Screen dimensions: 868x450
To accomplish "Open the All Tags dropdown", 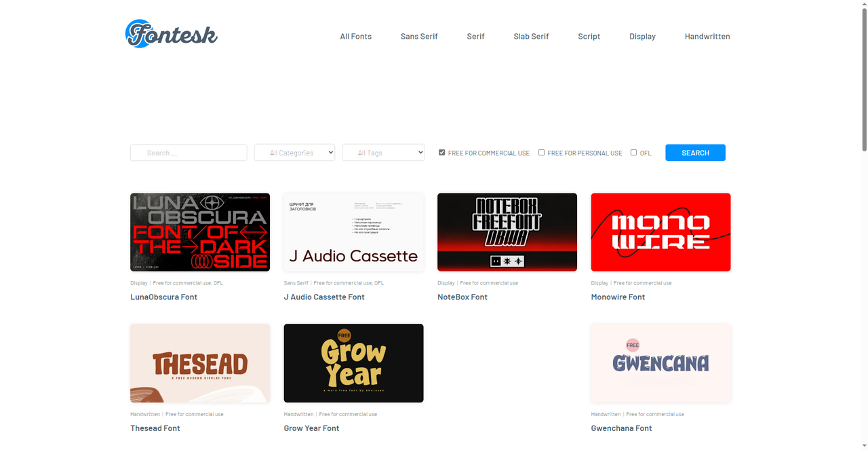I will (383, 153).
